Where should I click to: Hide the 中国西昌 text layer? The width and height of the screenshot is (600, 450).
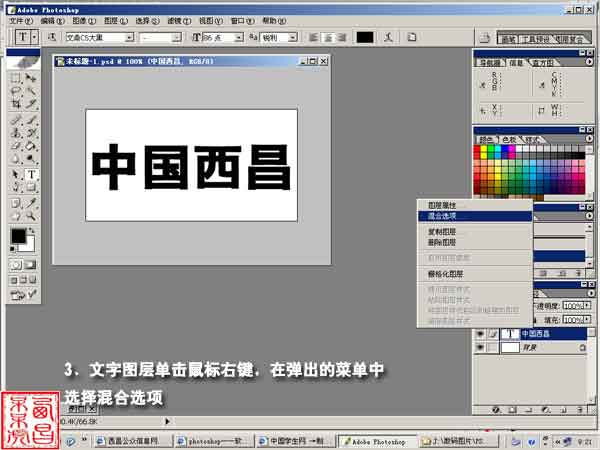pos(480,334)
